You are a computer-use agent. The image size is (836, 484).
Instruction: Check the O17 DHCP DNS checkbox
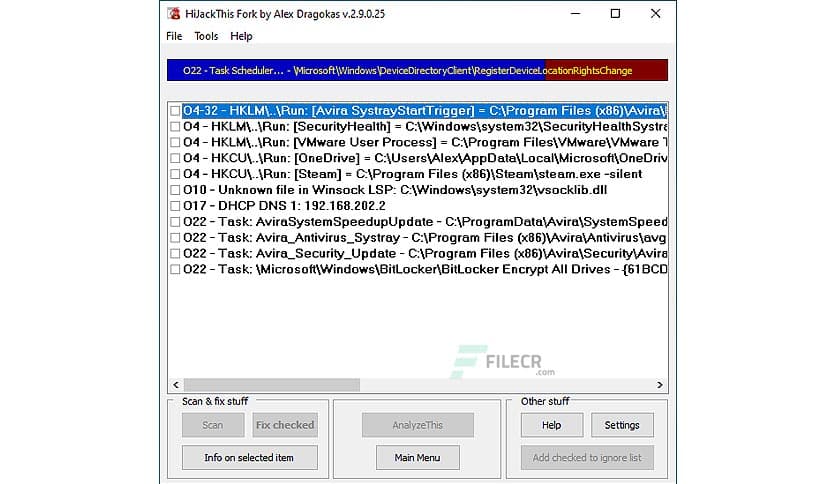(175, 206)
